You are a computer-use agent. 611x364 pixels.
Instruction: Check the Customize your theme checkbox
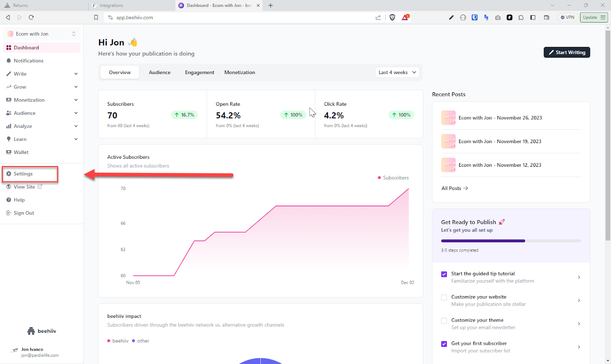(444, 321)
